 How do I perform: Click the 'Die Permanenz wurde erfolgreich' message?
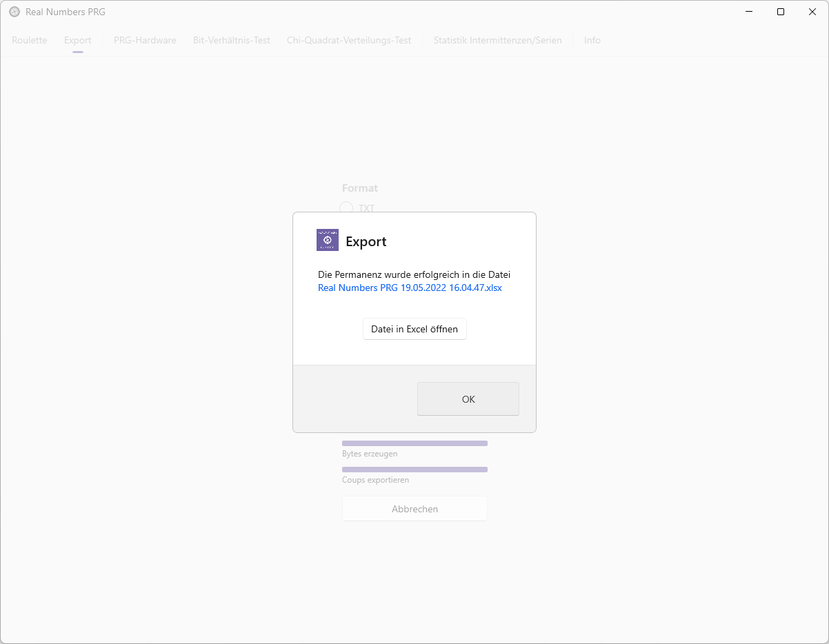414,274
